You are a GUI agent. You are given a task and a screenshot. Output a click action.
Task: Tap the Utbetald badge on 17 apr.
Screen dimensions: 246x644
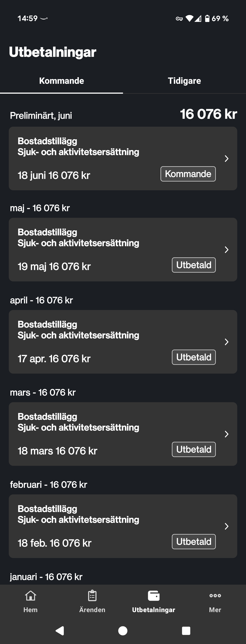point(194,357)
